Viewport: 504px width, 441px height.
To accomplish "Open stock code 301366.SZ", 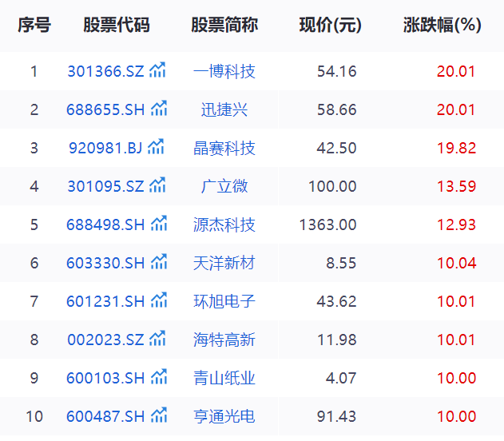I will [105, 71].
